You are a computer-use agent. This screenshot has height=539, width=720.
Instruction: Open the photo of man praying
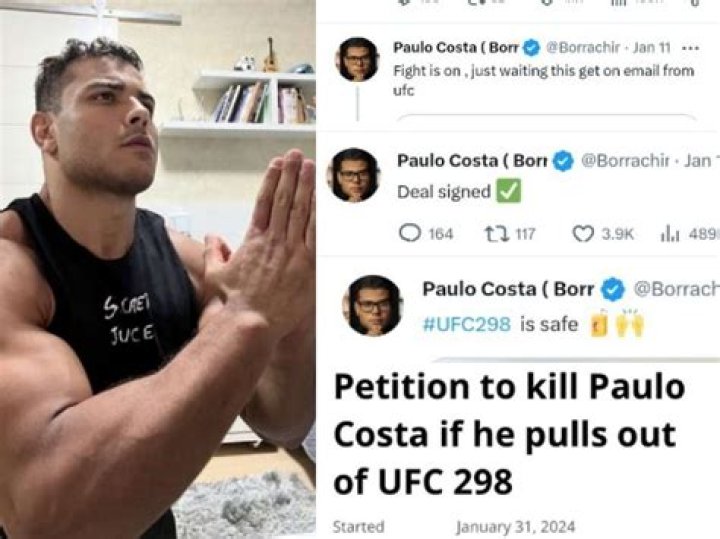157,270
